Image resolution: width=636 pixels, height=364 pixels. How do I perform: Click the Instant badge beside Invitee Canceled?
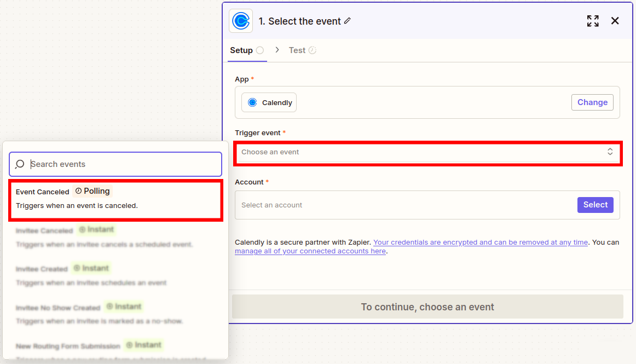click(96, 230)
